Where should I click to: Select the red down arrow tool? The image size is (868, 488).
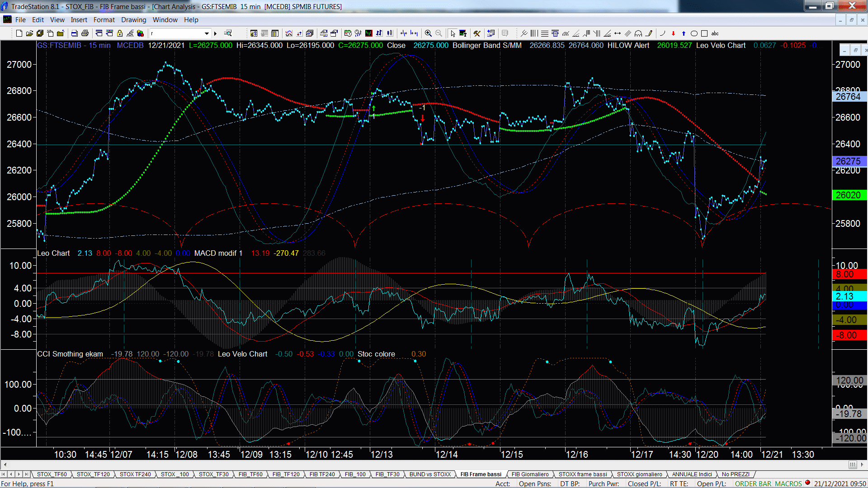(673, 33)
